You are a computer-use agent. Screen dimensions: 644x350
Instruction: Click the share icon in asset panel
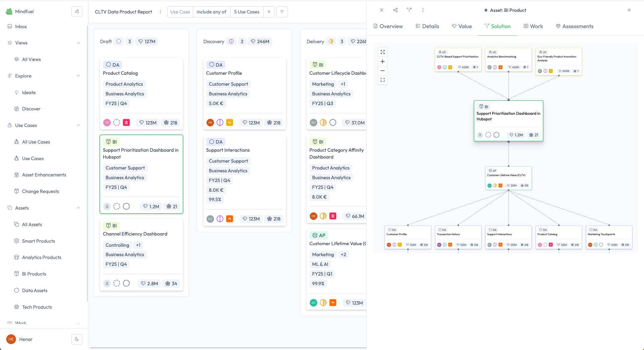[395, 10]
